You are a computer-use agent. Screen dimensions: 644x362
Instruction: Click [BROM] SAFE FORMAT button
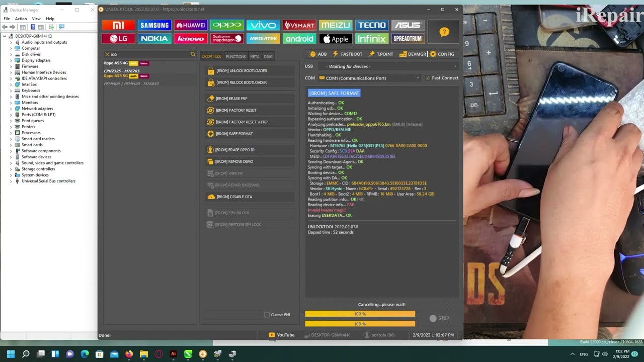pyautogui.click(x=250, y=134)
